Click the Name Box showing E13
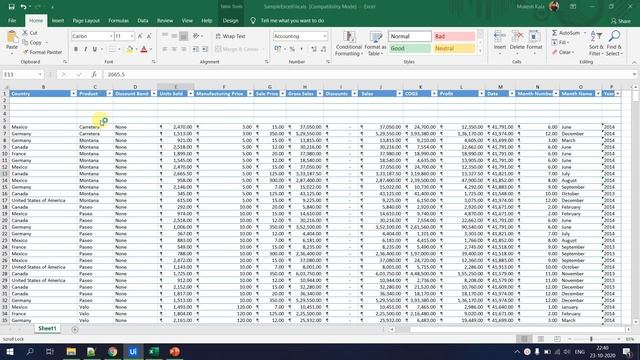 [22, 75]
